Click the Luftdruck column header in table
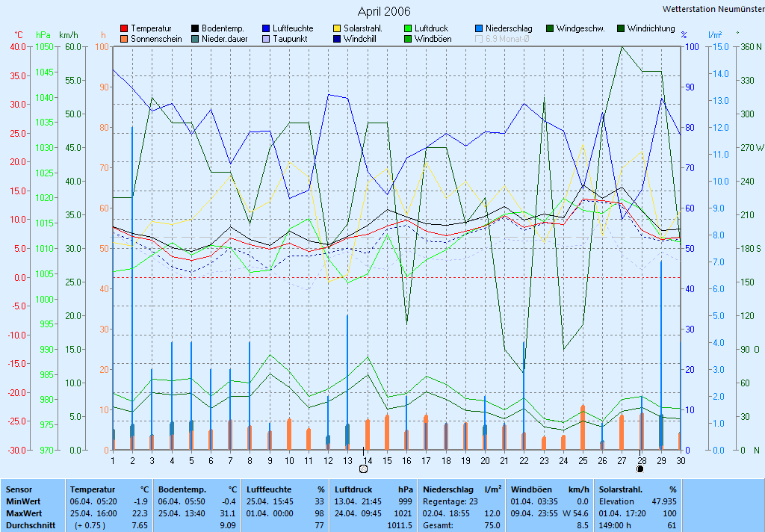The image size is (765, 532). 354,489
